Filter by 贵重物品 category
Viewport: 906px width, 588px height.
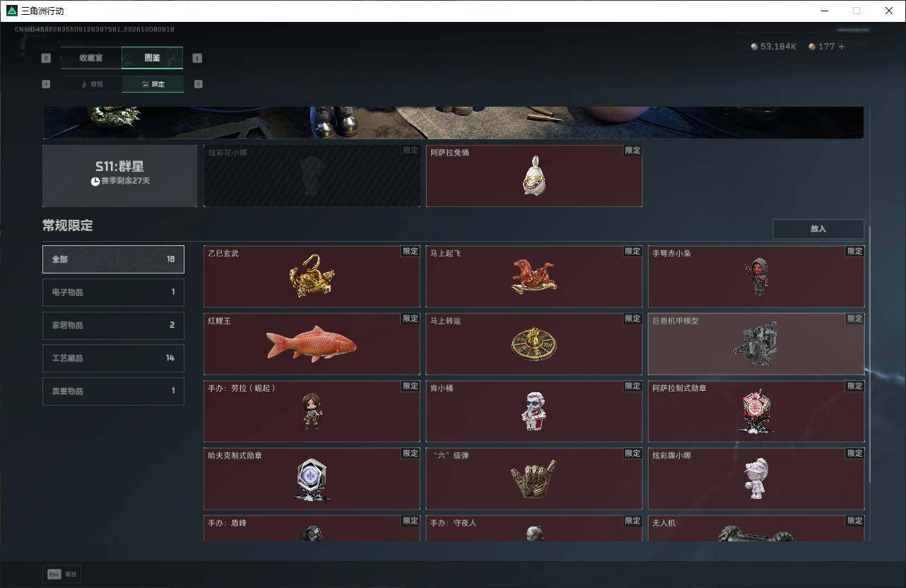113,391
